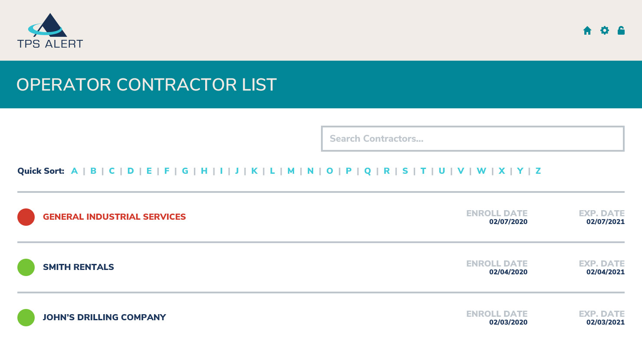Sort contractors by letter P
Viewport: 642px width, 364px height.
(x=349, y=171)
